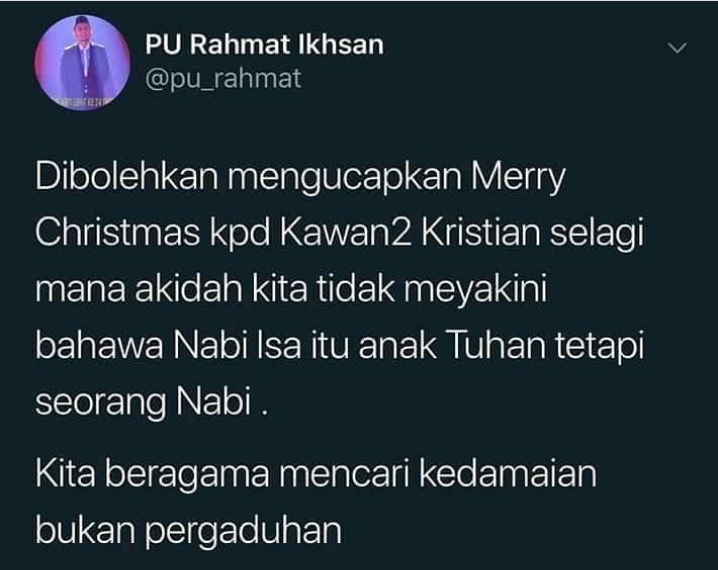Click the word meyakini in the tweet
718x570 pixels.
(x=475, y=291)
